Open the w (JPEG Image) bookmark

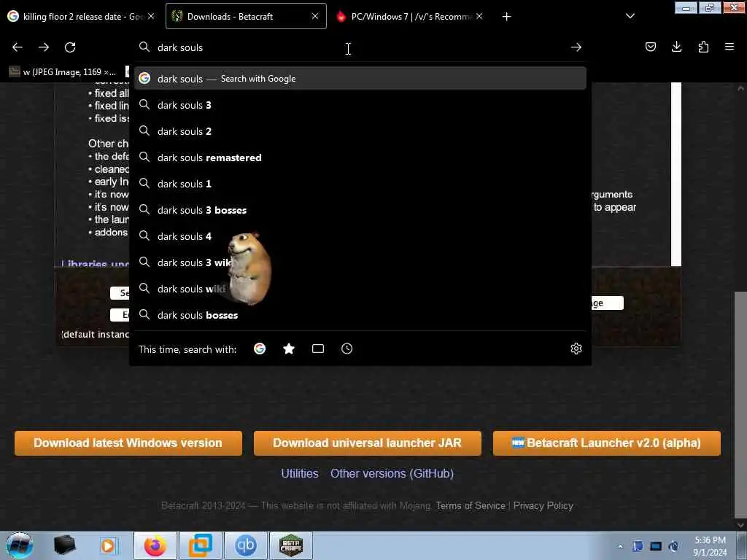(x=63, y=72)
